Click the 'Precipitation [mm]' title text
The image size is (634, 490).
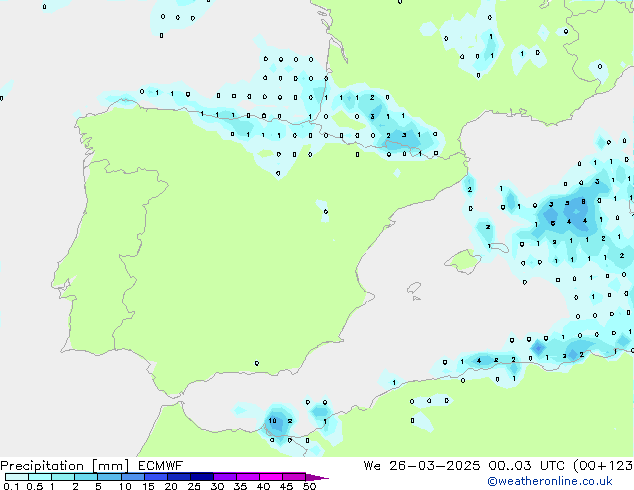(x=65, y=466)
